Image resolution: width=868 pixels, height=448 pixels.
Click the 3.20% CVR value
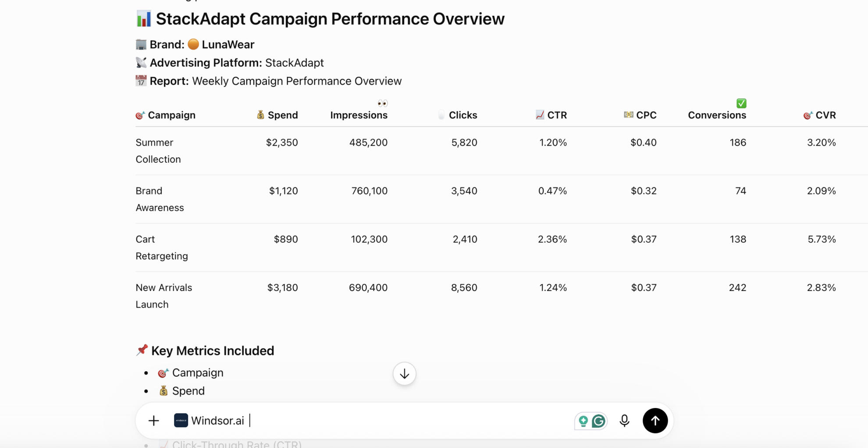coord(821,143)
